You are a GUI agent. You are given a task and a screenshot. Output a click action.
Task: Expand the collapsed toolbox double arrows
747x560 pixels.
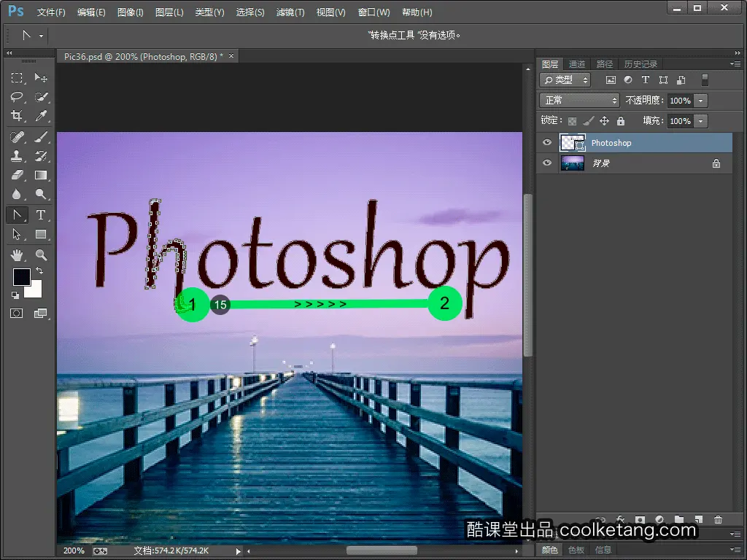click(x=9, y=52)
